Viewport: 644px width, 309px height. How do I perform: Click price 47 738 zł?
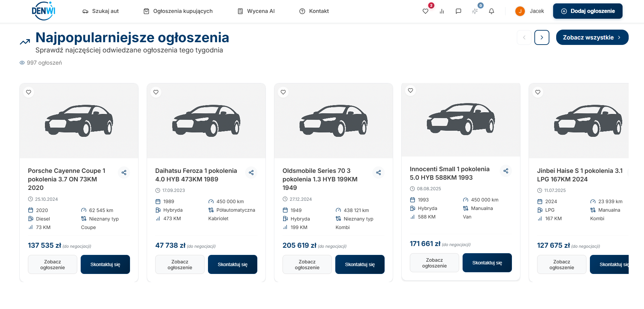pyautogui.click(x=170, y=245)
